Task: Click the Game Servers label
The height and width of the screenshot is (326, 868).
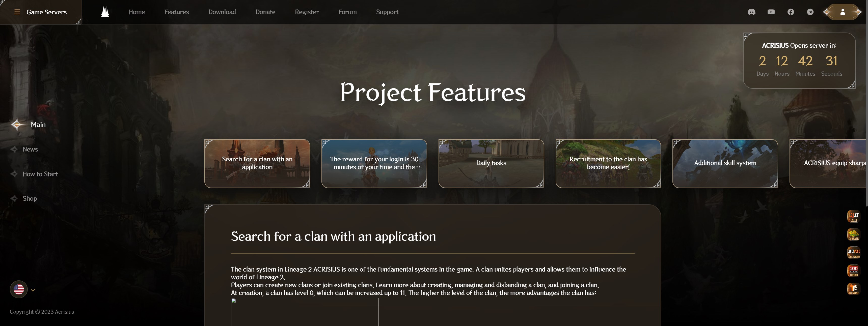Action: (46, 12)
